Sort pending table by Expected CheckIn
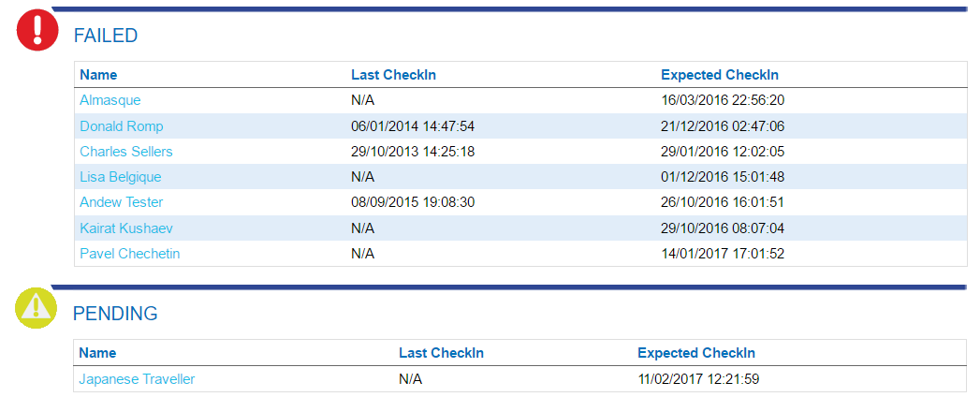The image size is (980, 397). (x=696, y=353)
